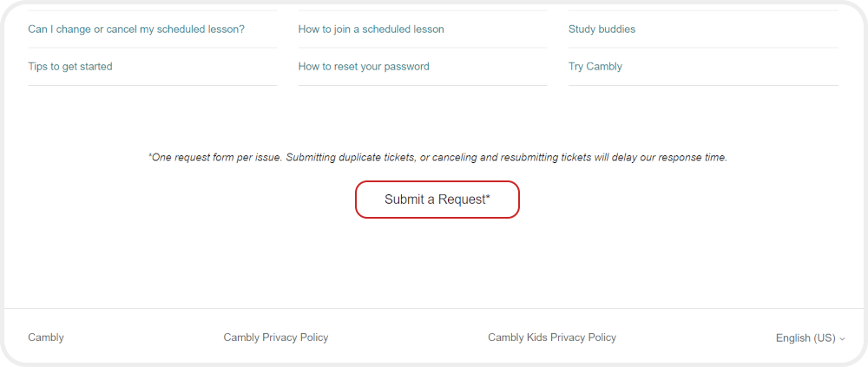Choose the Cambly home link at bottom left

click(x=46, y=338)
